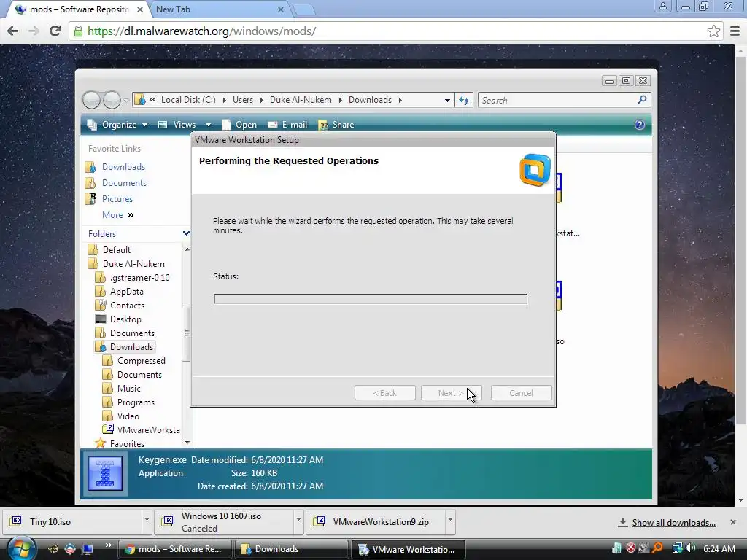Open the Views dropdown arrow
747x560 pixels.
pyautogui.click(x=208, y=125)
